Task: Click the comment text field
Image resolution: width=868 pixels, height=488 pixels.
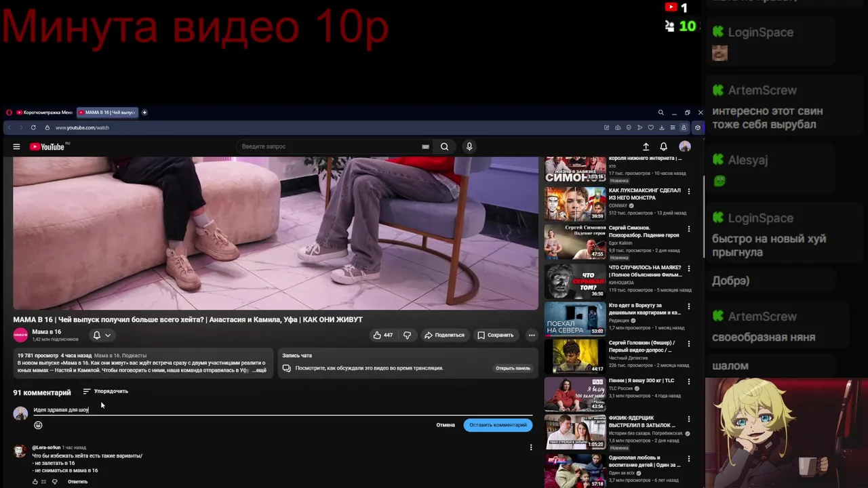Action: coord(281,409)
